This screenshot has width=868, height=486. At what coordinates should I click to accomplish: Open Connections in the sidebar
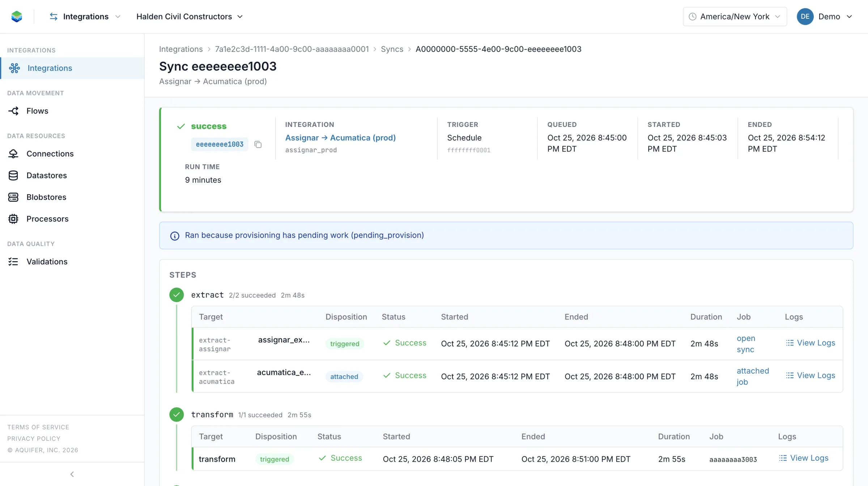(x=72, y=154)
